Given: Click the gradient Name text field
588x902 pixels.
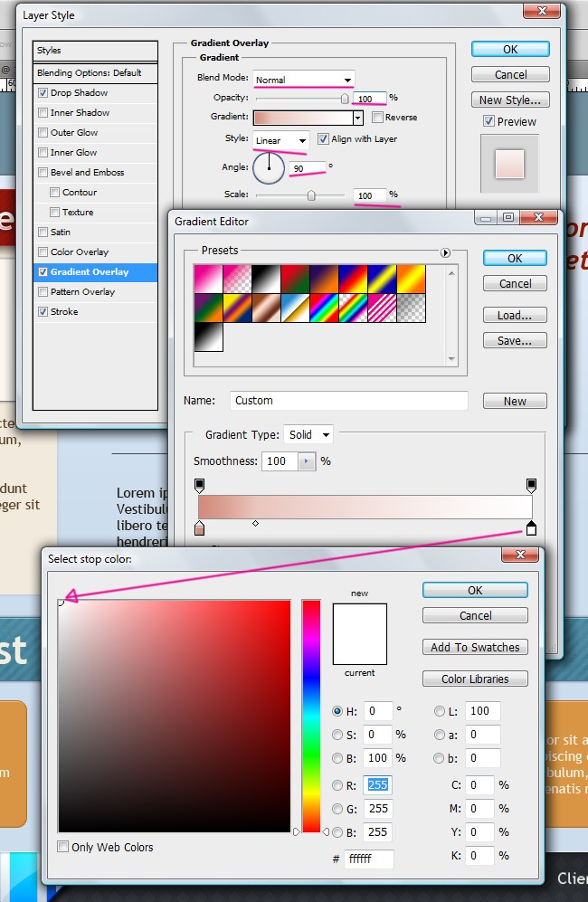Looking at the screenshot, I should click(347, 401).
